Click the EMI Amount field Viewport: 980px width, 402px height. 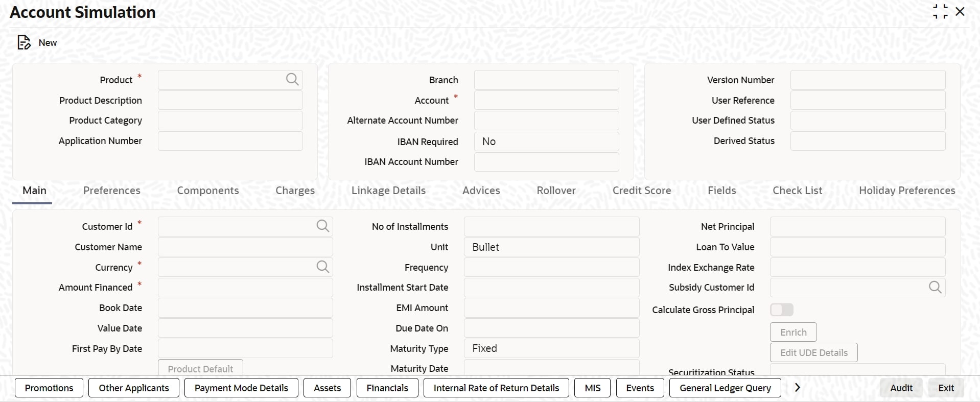click(552, 308)
